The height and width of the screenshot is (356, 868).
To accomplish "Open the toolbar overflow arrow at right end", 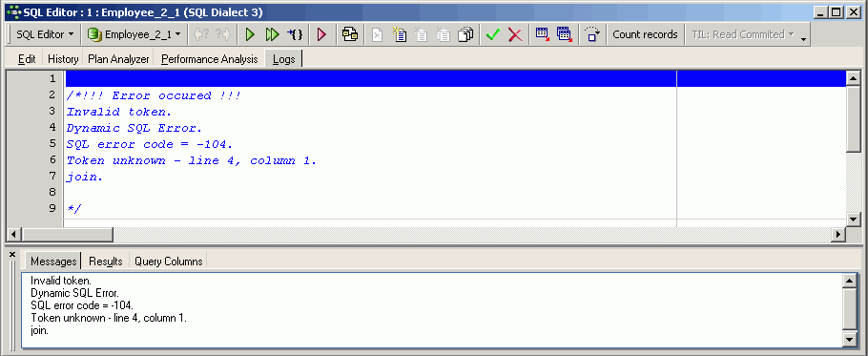I will pos(803,39).
